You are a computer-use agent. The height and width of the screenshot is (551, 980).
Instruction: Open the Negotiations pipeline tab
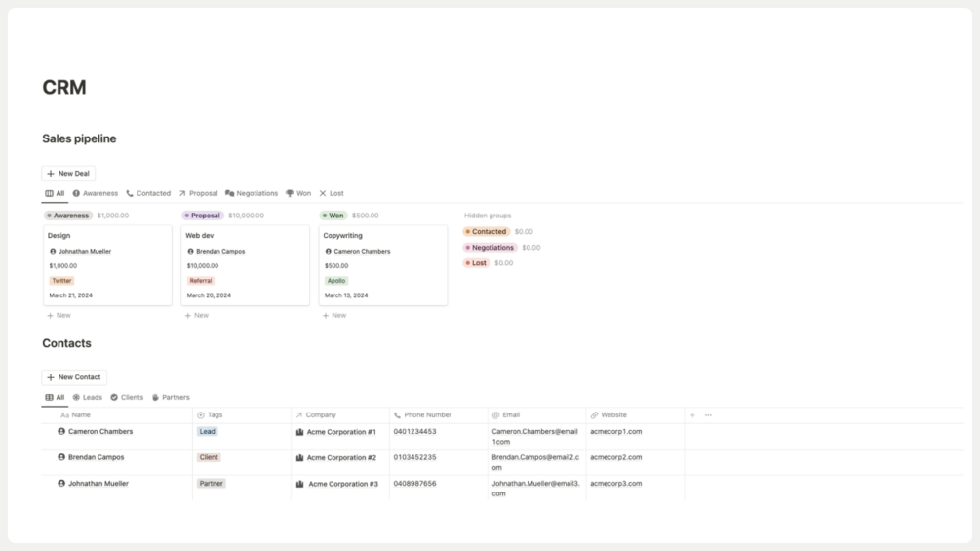tap(252, 193)
